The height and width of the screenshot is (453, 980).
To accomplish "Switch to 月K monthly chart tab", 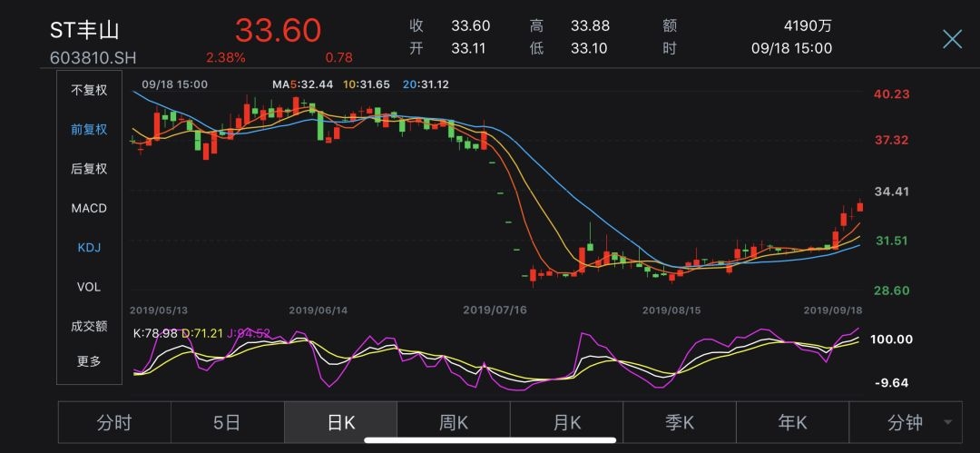I will [566, 422].
